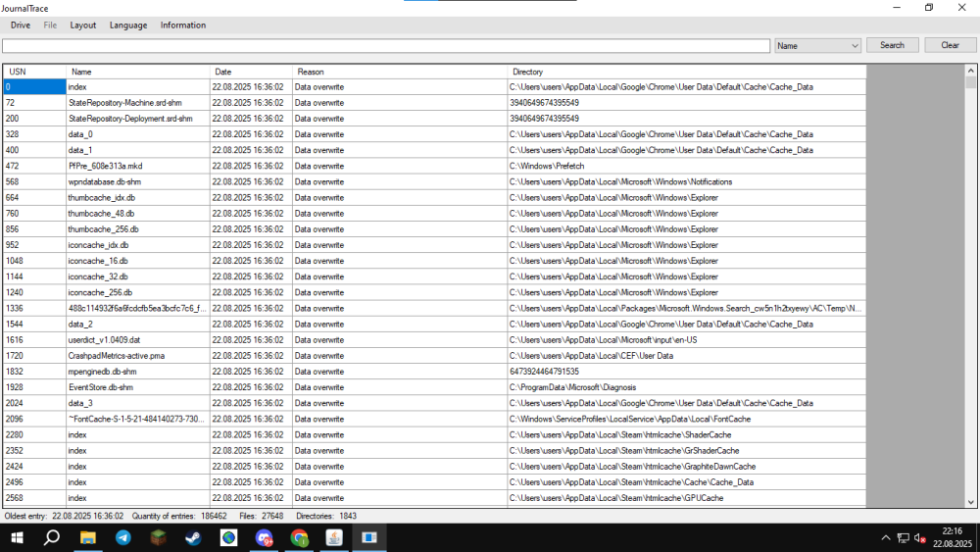Screen dimensions: 980x552
Task: Click the Search button
Action: click(892, 45)
